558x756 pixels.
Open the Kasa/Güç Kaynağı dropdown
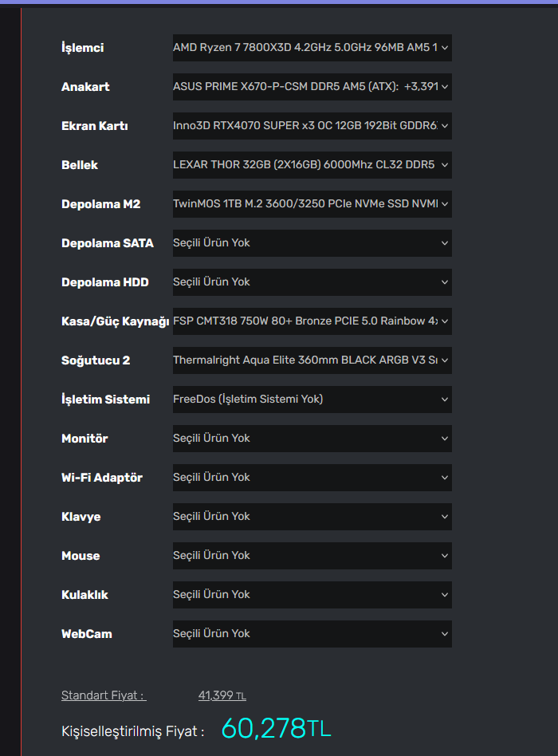[x=312, y=321]
